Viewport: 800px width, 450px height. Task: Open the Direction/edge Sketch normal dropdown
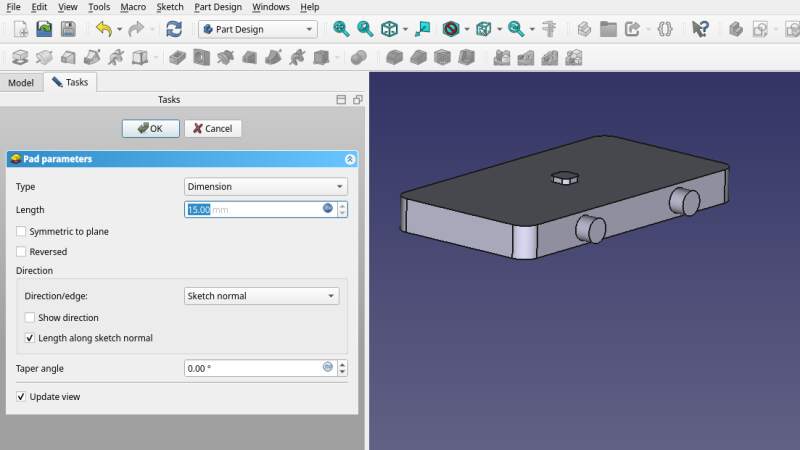tap(262, 296)
